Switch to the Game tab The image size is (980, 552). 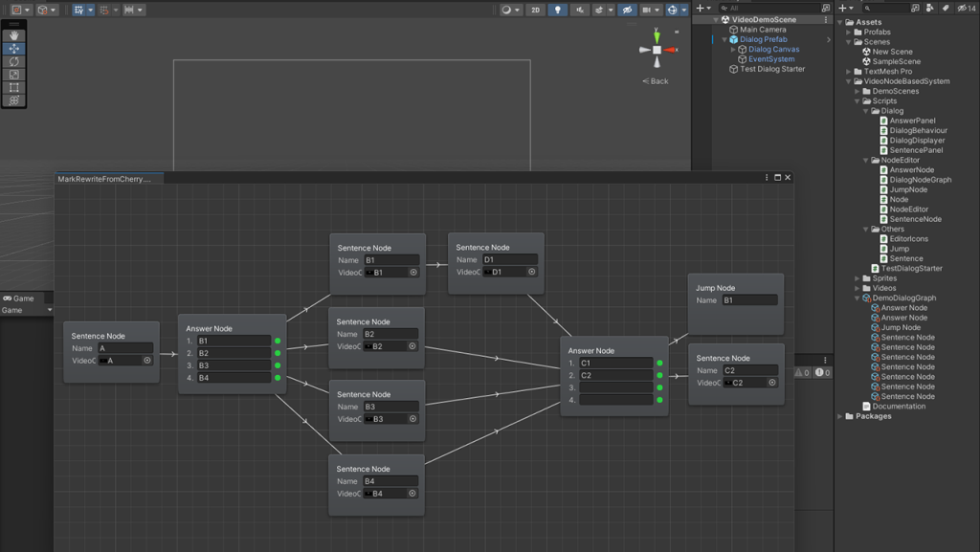(x=18, y=298)
